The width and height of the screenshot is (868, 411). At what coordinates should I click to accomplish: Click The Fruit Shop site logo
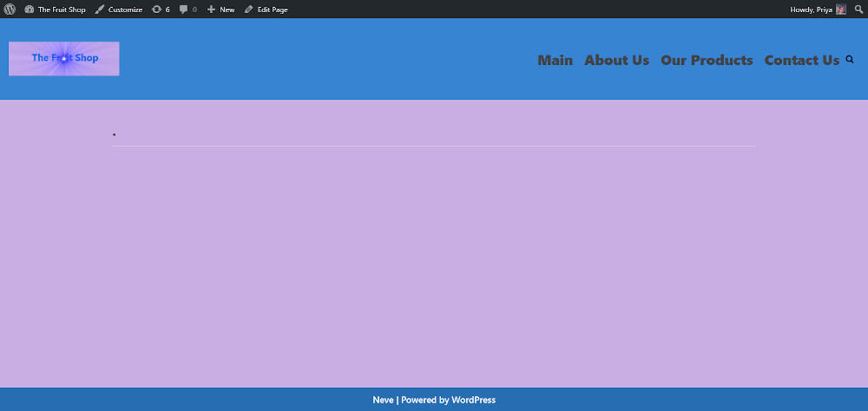point(63,58)
